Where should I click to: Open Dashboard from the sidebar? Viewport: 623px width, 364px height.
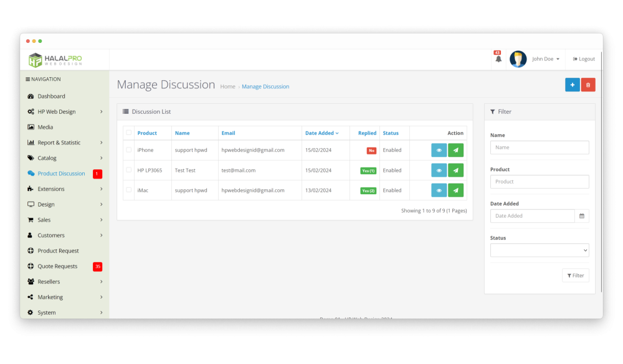coord(51,96)
